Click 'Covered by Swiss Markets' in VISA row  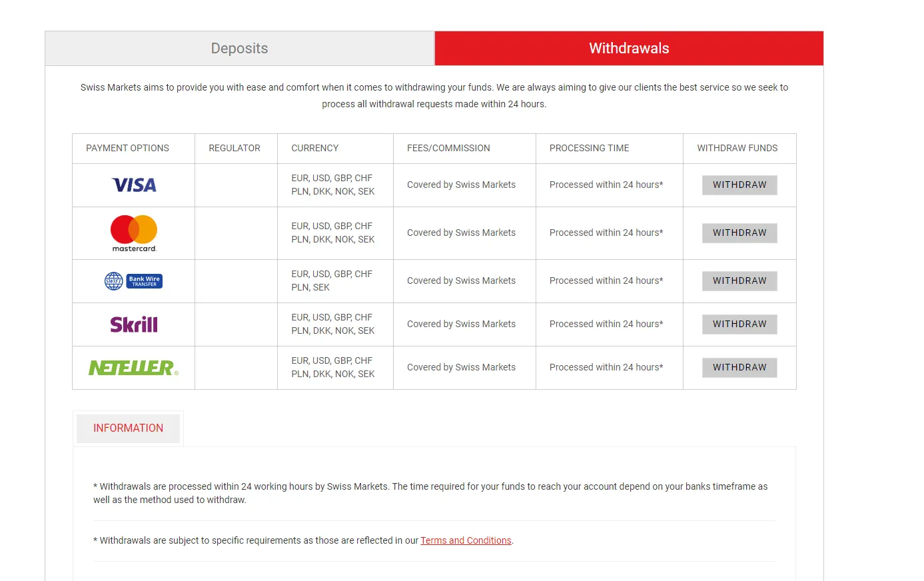461,185
